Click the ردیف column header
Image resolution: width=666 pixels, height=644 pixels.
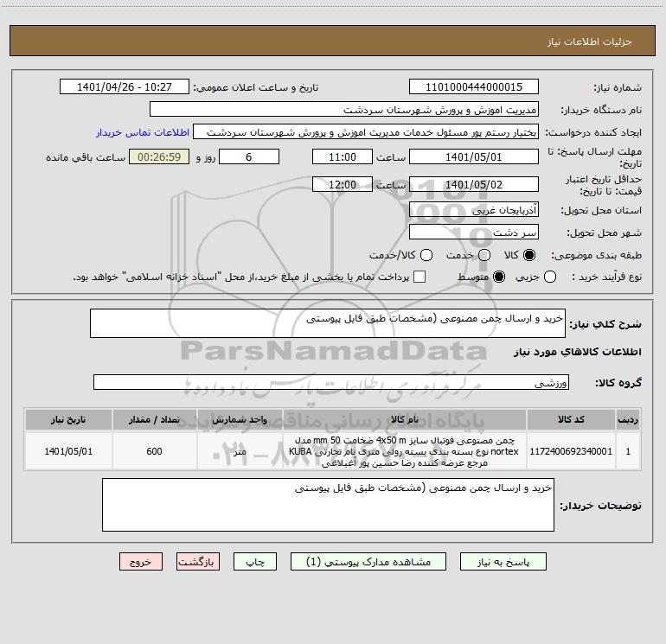628,419
